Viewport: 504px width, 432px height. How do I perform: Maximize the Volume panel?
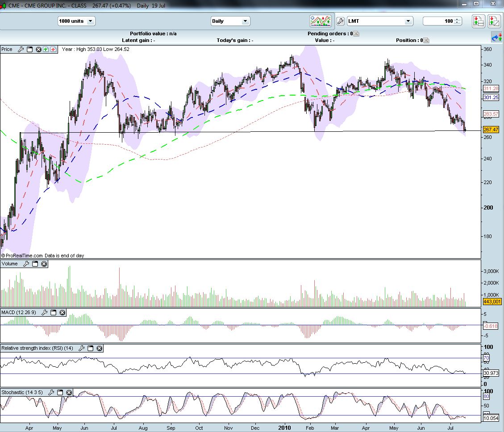point(35,264)
